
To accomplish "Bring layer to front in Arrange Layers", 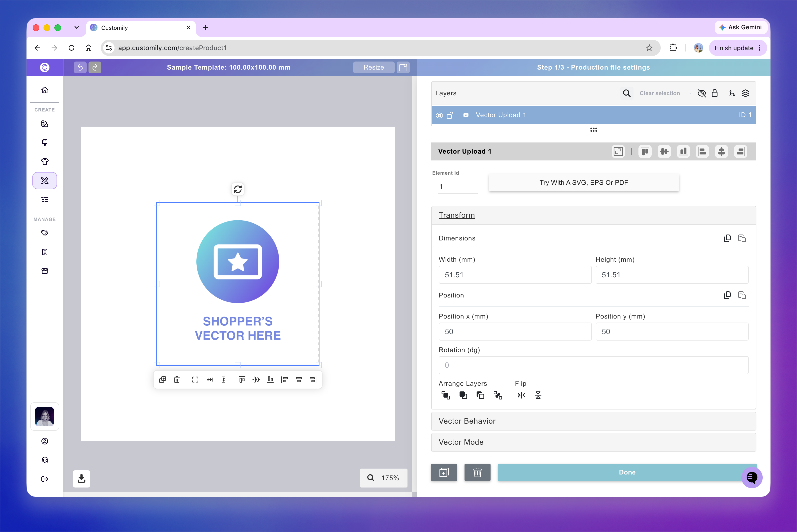I will point(446,395).
